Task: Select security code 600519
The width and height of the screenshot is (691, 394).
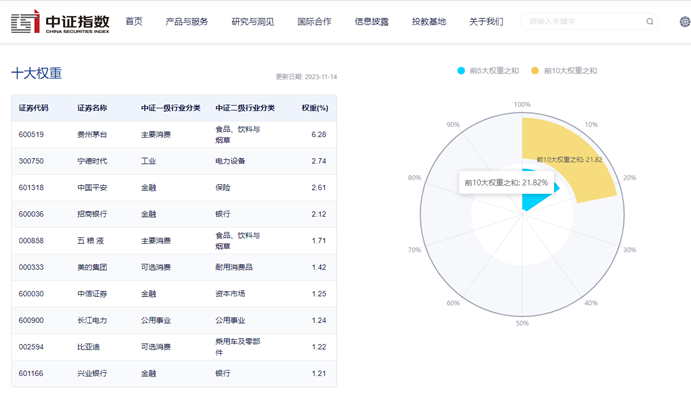Action: pyautogui.click(x=31, y=134)
